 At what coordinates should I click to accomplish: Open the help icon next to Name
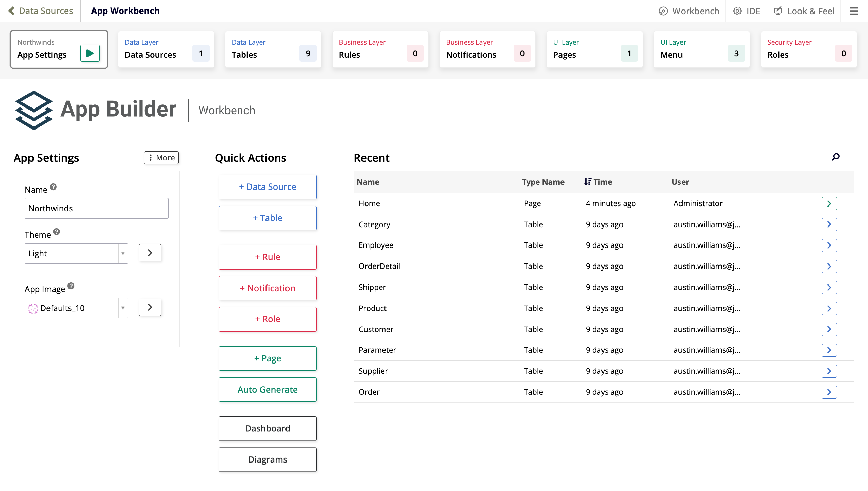(x=53, y=186)
